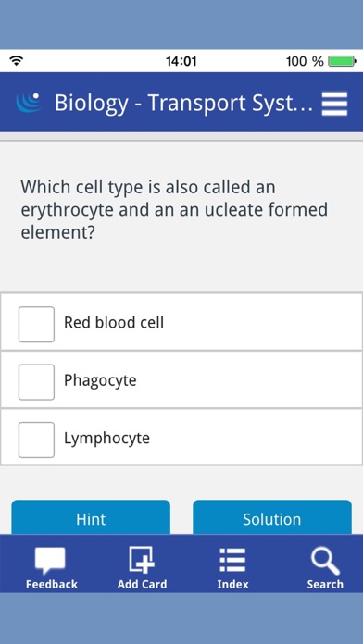Tap the erythrocyte question text
This screenshot has height=644, width=363.
pyautogui.click(x=174, y=210)
